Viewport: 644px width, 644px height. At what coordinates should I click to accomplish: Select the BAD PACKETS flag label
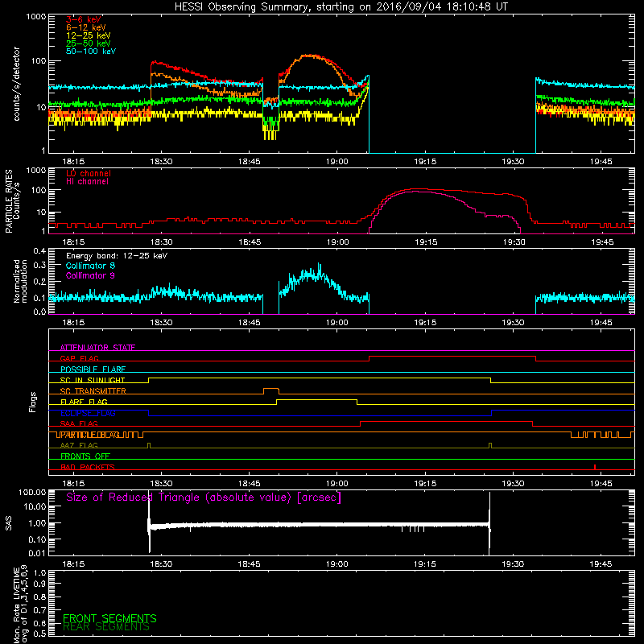point(88,467)
